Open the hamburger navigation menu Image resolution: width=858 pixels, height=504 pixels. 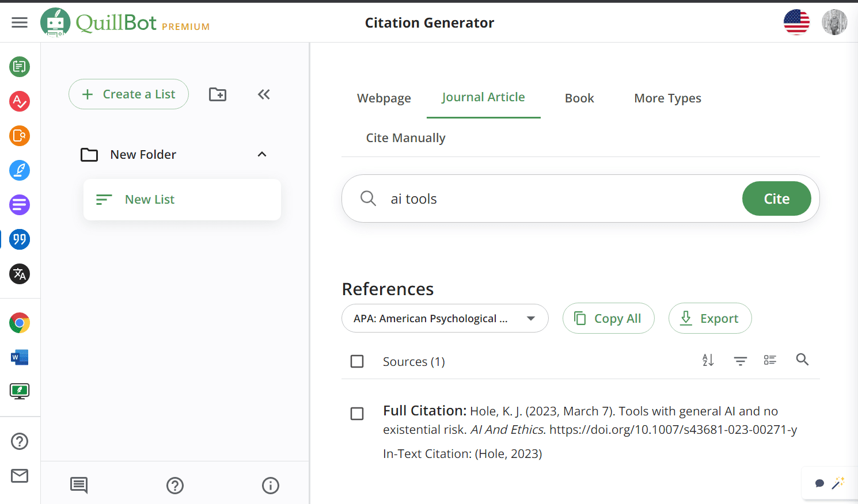click(x=20, y=22)
